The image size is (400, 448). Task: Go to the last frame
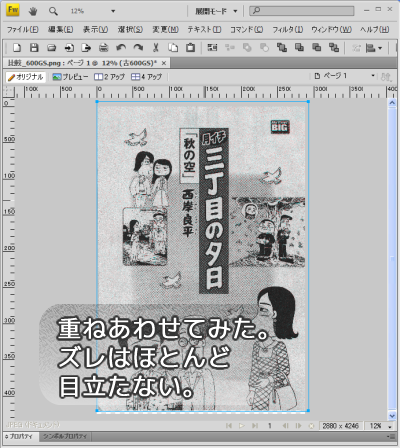tap(255, 426)
